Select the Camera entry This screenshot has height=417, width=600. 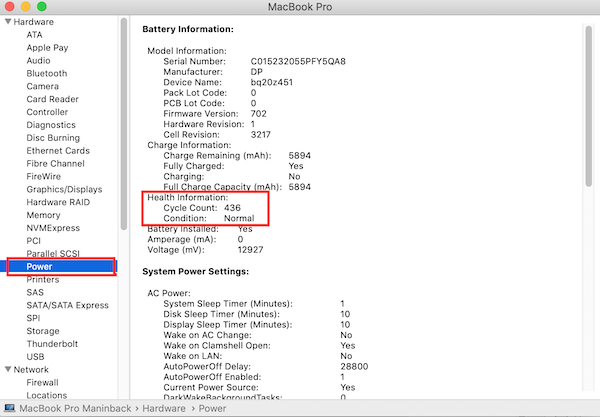[42, 86]
